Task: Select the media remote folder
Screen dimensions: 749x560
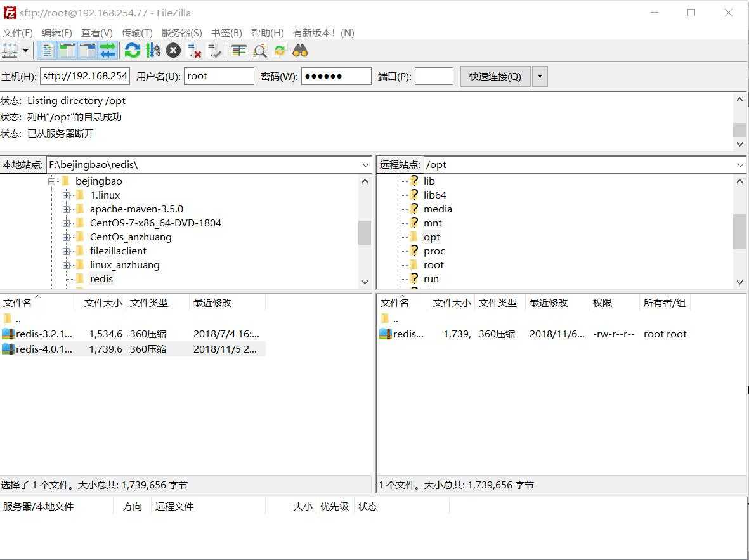Action: (x=438, y=209)
